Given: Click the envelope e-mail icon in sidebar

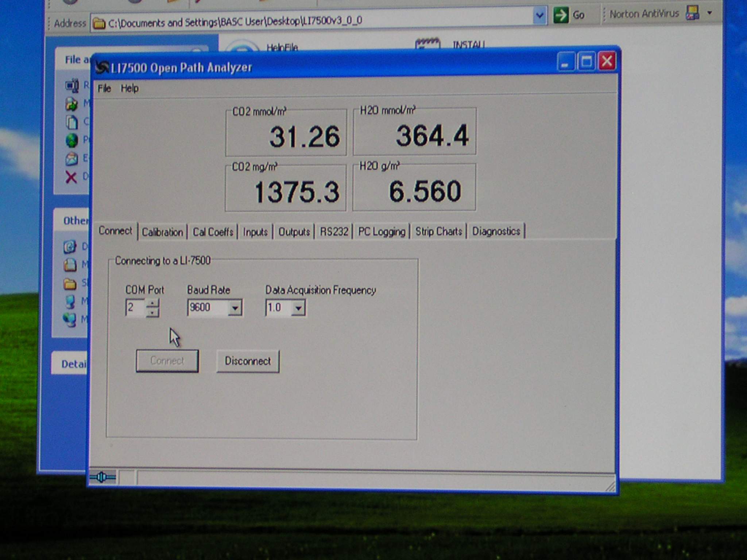Looking at the screenshot, I should 72,159.
